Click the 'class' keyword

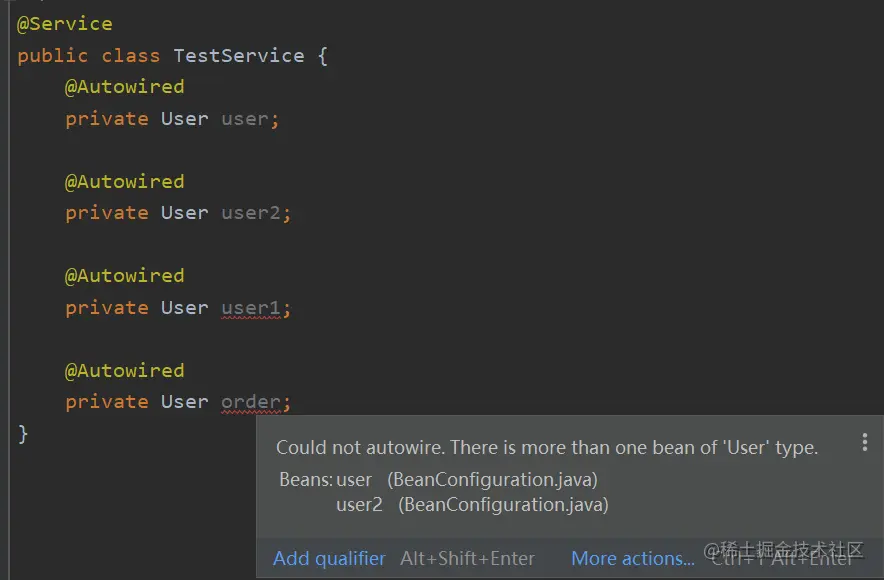tap(131, 56)
